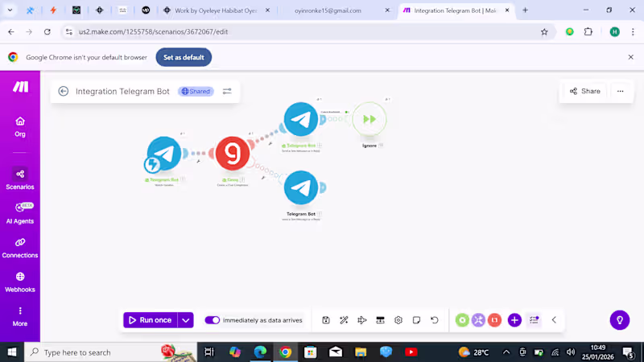644x362 pixels.
Task: Open scenario options sliders icon beside Shared
Action: [227, 91]
